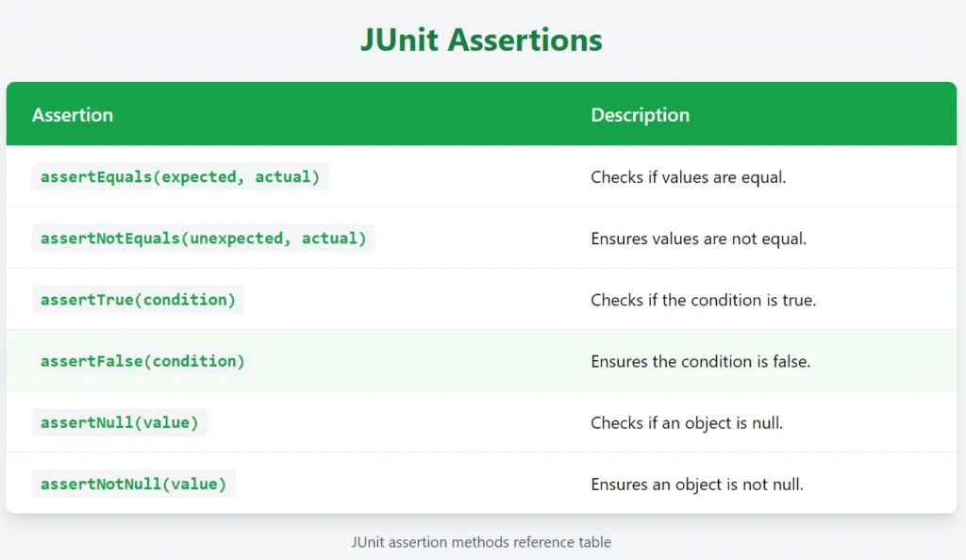Click the assertEquals(expected, actual) code snippet

(180, 176)
